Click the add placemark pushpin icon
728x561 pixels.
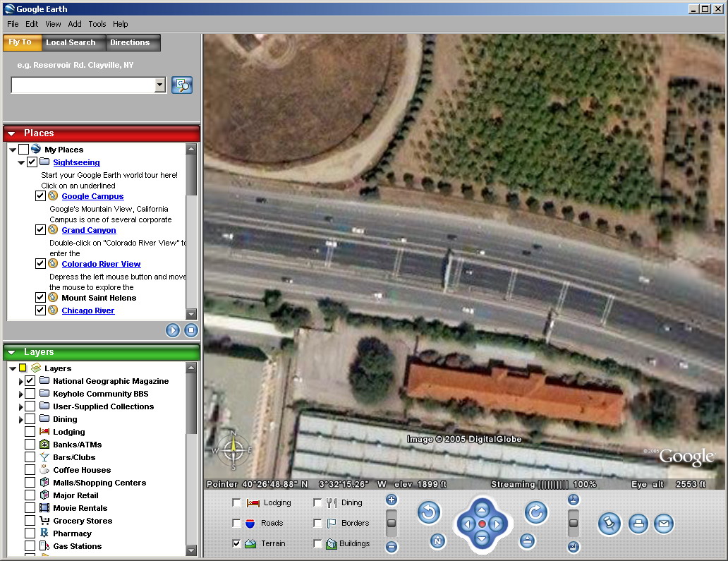[x=609, y=524]
